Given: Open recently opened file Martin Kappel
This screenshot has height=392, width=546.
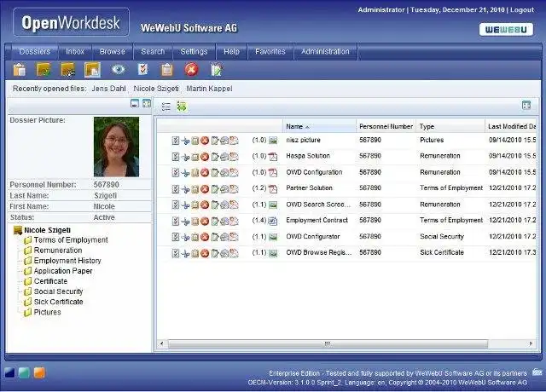Looking at the screenshot, I should pos(209,89).
